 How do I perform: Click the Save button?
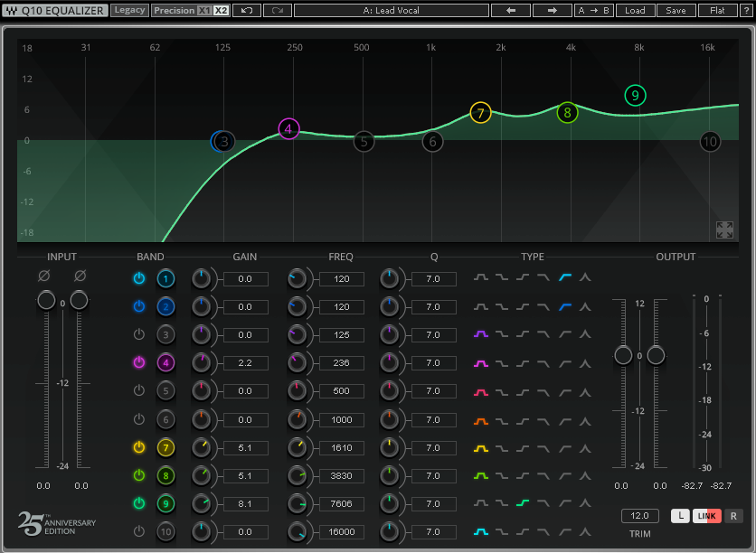click(676, 10)
